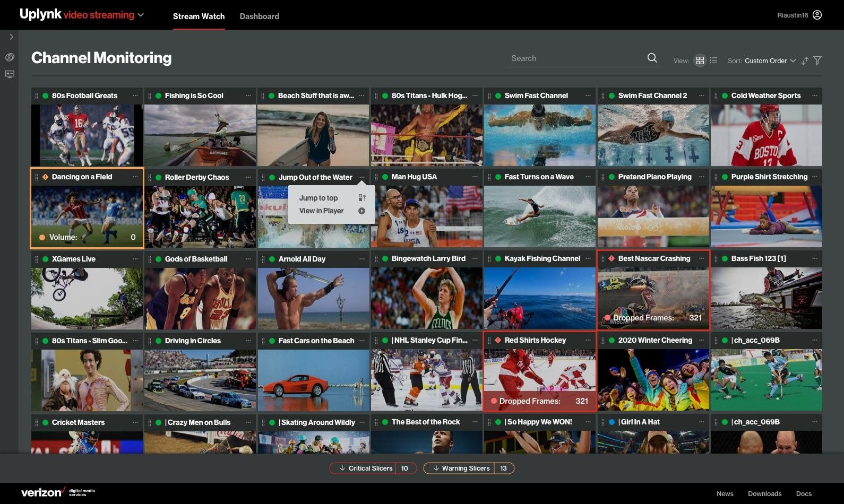Open the News link in footer
This screenshot has height=504, width=844.
pyautogui.click(x=725, y=493)
